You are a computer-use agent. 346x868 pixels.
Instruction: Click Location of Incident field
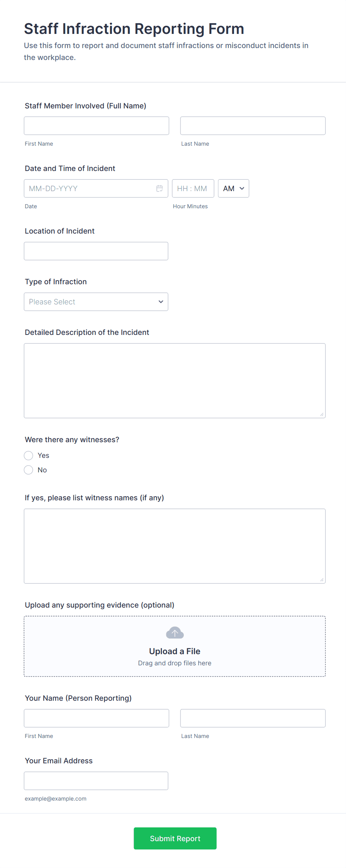[96, 251]
